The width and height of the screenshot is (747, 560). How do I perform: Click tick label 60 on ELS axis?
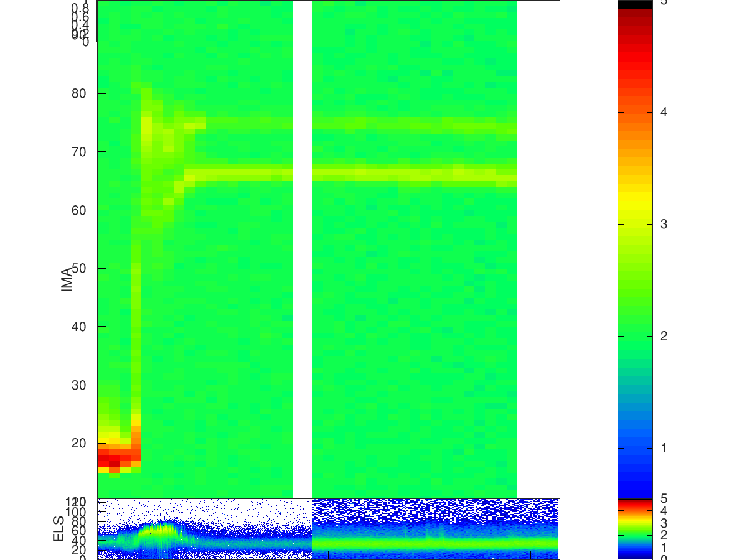79,530
